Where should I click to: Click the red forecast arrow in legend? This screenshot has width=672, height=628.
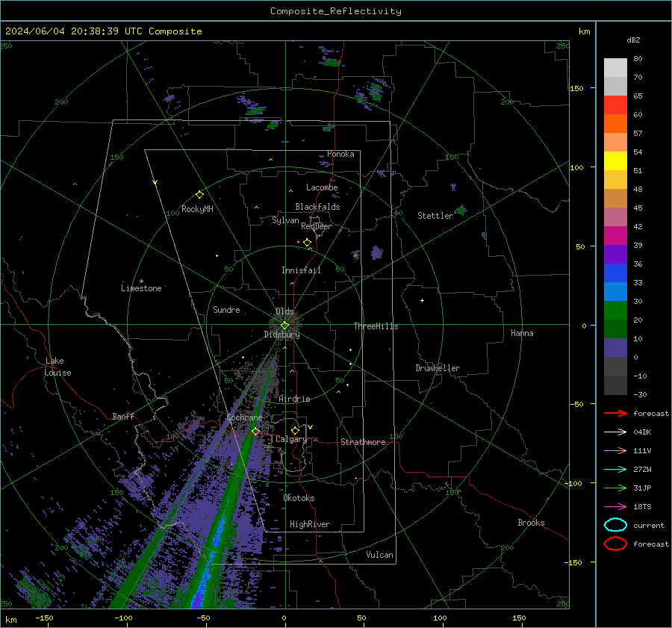point(615,413)
